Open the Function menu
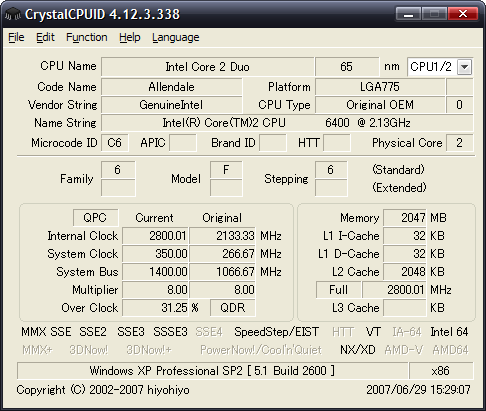 click(87, 37)
